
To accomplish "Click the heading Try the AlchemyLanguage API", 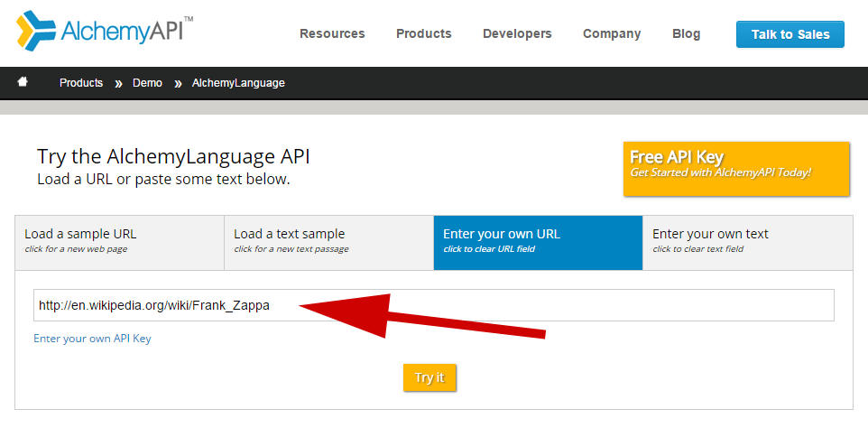I will (173, 156).
